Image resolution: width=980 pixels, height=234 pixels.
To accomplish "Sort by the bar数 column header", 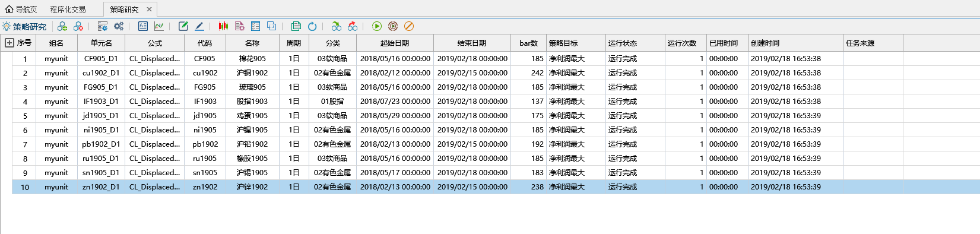I will (528, 43).
